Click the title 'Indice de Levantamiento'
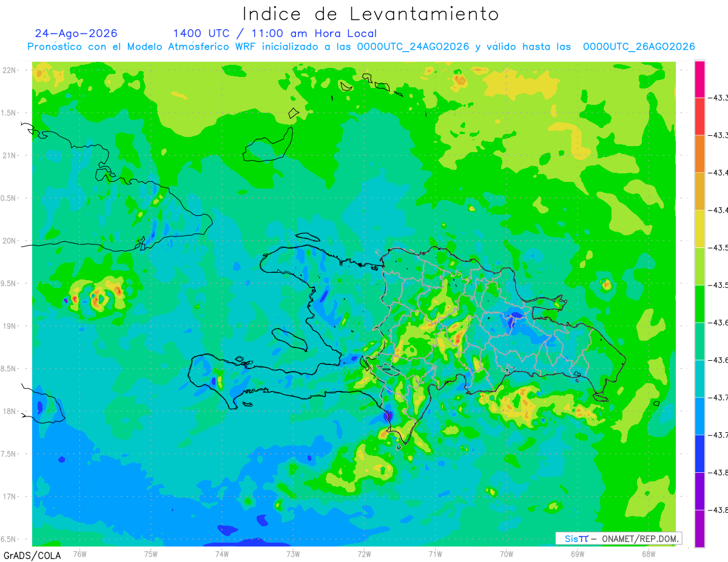 371,13
